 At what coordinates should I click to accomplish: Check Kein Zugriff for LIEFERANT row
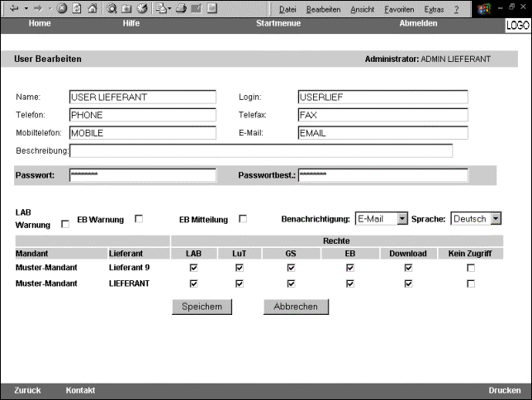(x=471, y=283)
